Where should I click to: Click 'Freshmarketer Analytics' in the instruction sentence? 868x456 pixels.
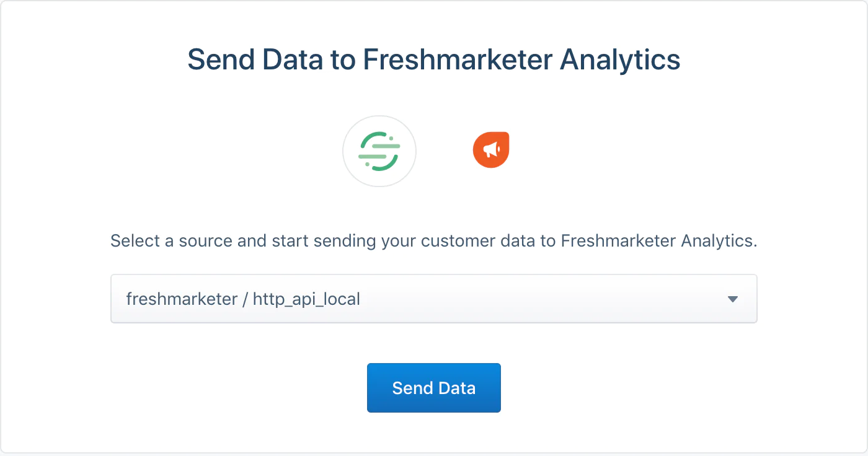coord(658,241)
